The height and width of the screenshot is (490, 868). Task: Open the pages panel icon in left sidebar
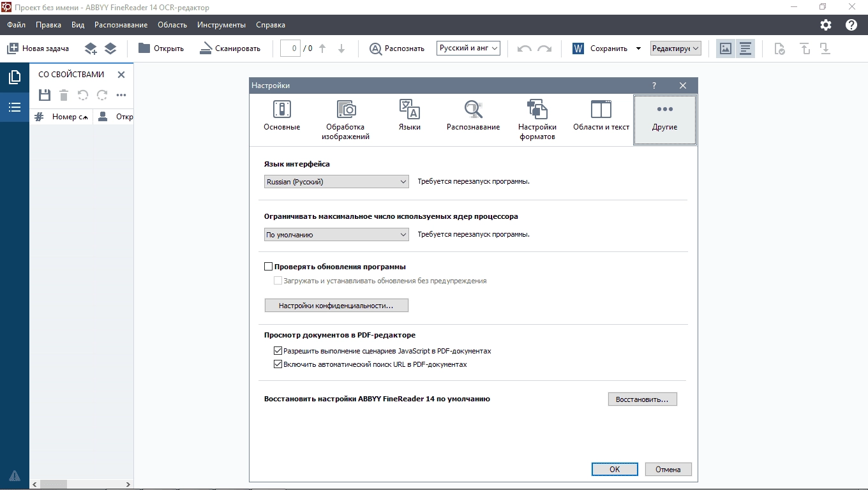[x=15, y=78]
